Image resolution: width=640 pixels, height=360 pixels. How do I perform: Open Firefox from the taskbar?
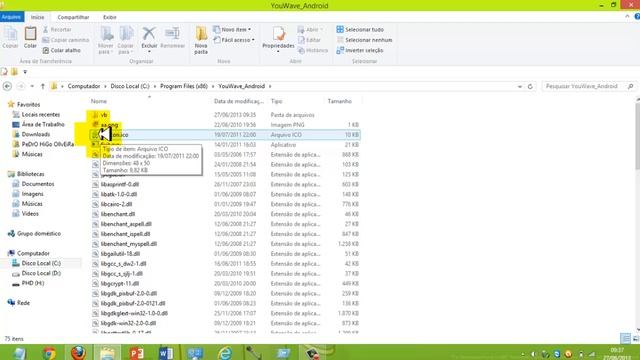click(x=78, y=353)
